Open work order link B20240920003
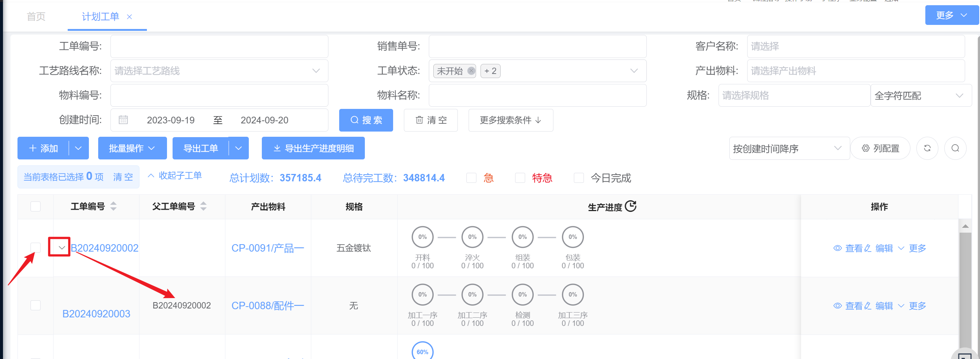The height and width of the screenshot is (359, 980). tap(96, 314)
